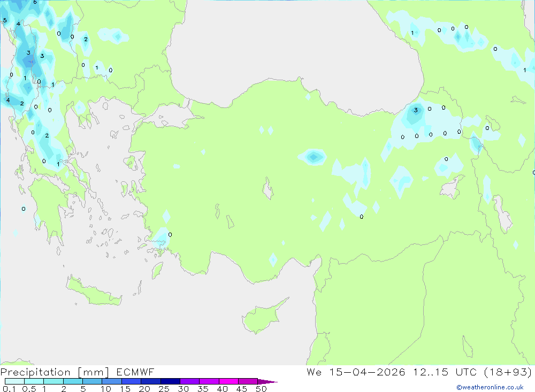
Task: Click the 'Precipitation [mm]' title text
Action: pyautogui.click(x=55, y=372)
